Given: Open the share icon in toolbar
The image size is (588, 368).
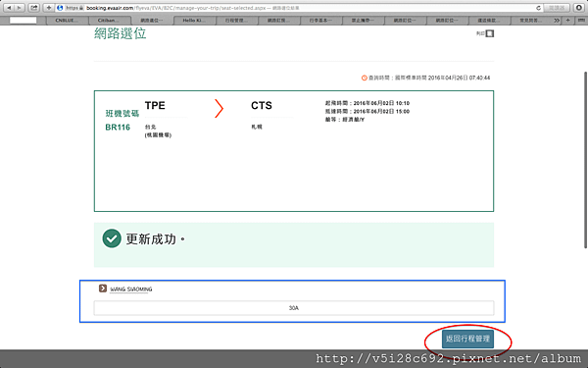Looking at the screenshot, I should [34, 8].
